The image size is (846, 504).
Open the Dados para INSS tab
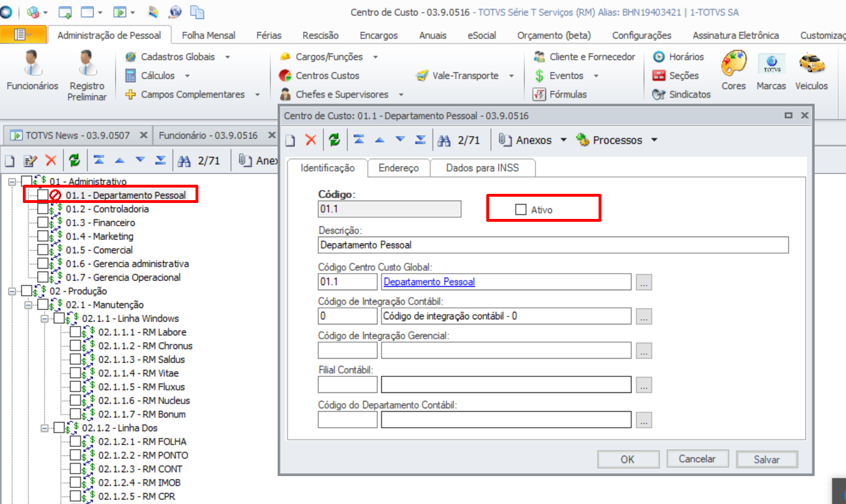(482, 168)
